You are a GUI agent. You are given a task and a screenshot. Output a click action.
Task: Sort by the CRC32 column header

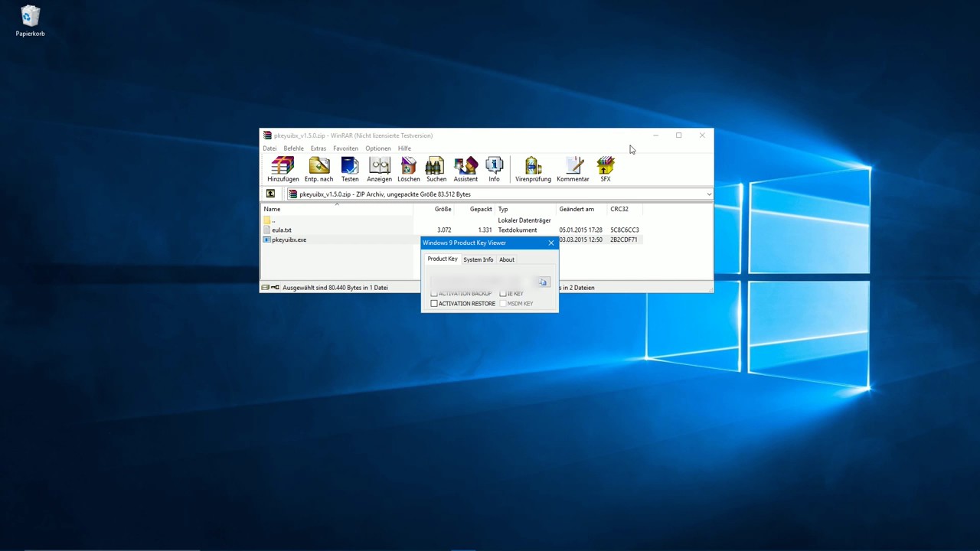click(x=625, y=209)
